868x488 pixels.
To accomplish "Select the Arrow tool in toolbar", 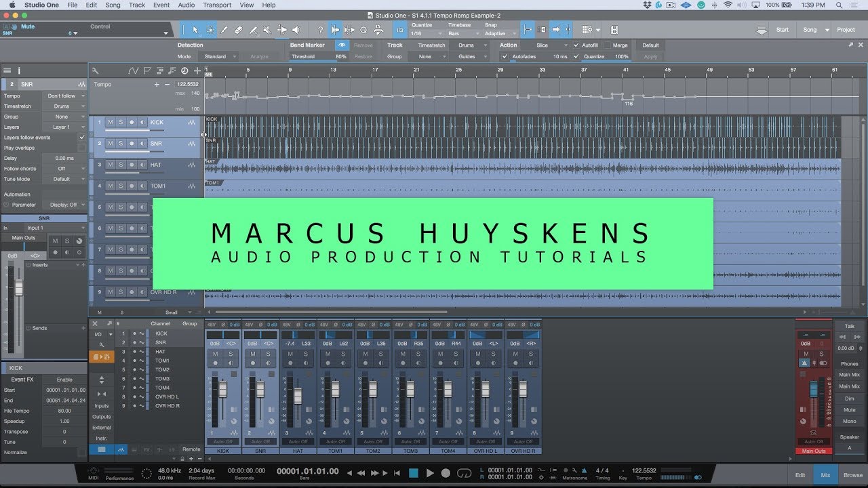I will tap(195, 30).
